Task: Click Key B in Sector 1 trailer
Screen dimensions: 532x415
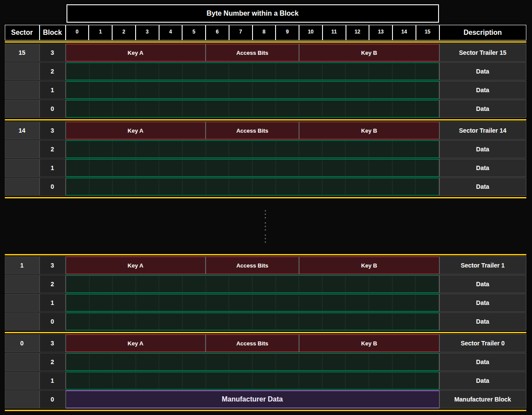Action: coord(369,266)
